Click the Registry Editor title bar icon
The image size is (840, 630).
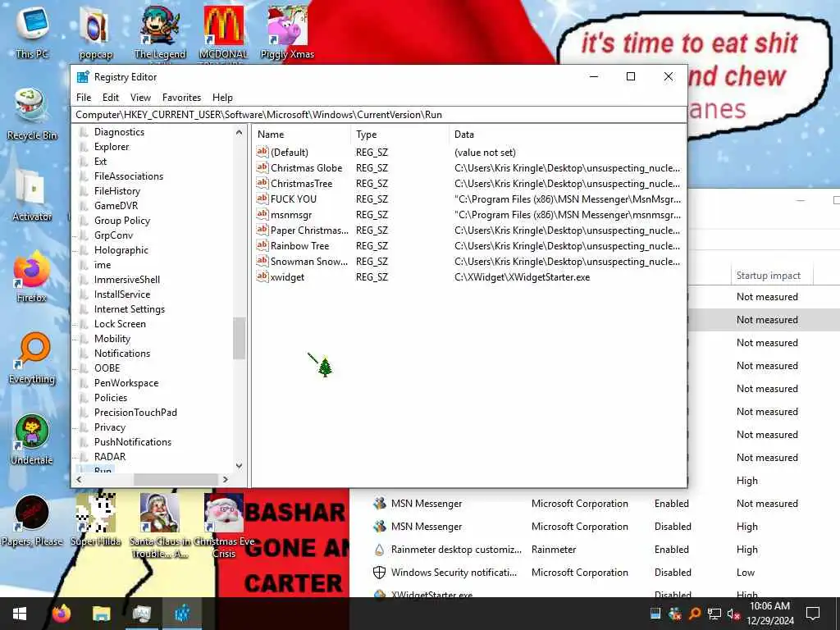point(83,76)
